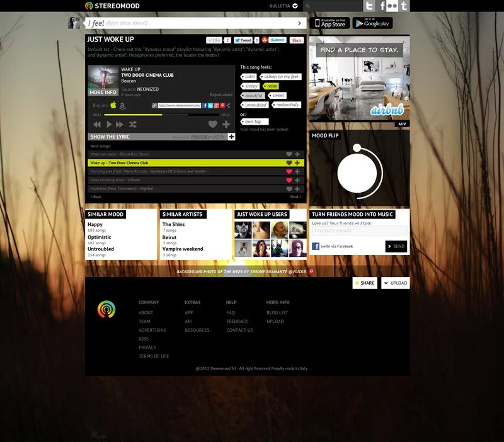Screen dimensions: 504x442
Task: Pin the song link on Pinterest
Action: [222, 105]
